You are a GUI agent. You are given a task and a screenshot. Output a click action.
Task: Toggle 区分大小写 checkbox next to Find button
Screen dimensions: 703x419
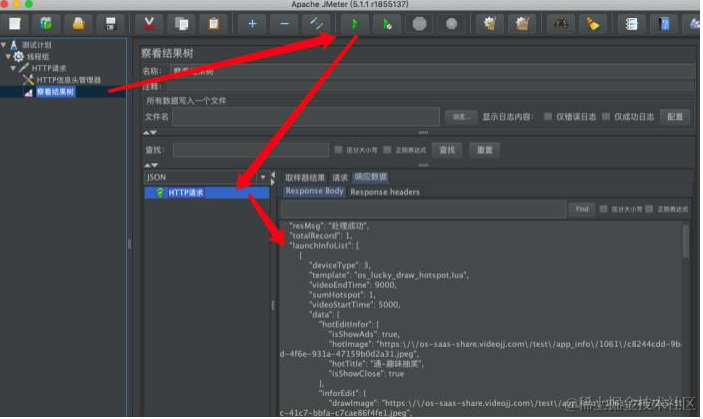click(603, 209)
